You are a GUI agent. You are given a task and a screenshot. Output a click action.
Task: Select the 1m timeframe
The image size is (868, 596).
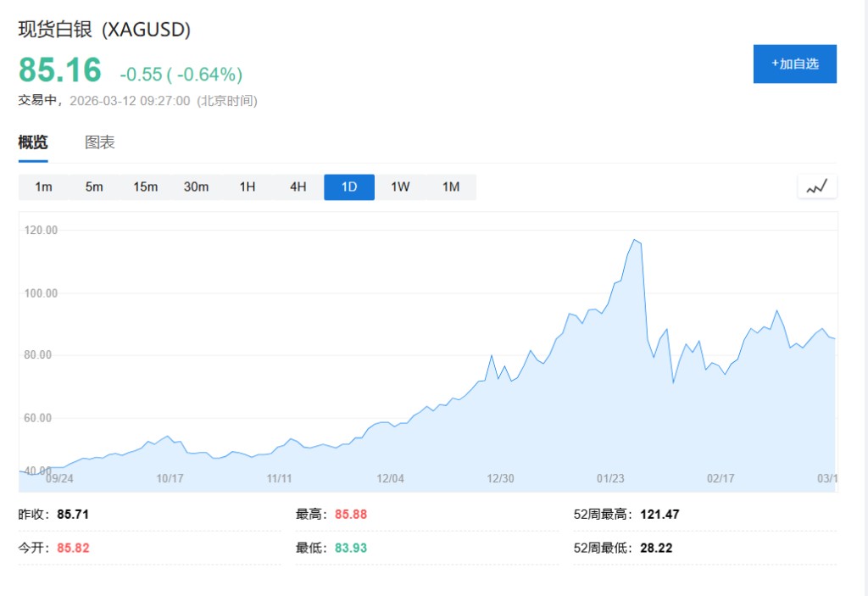pos(43,187)
